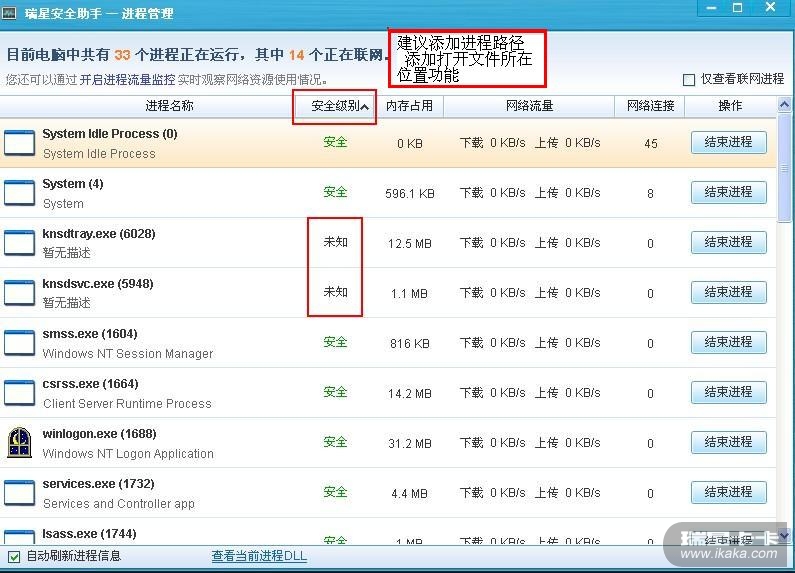
Task: Enable 仅查看联网进程 checkbox
Action: 689,80
